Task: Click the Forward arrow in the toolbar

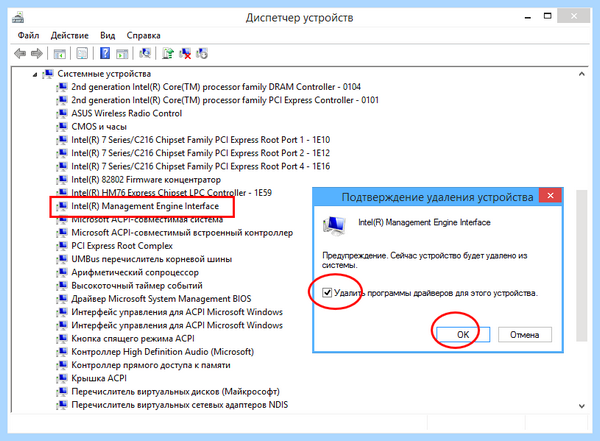Action: coord(37,54)
